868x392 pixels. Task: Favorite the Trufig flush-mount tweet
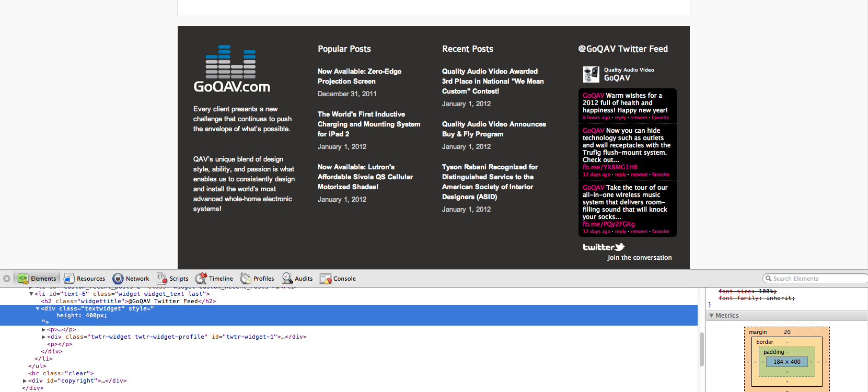pyautogui.click(x=661, y=175)
